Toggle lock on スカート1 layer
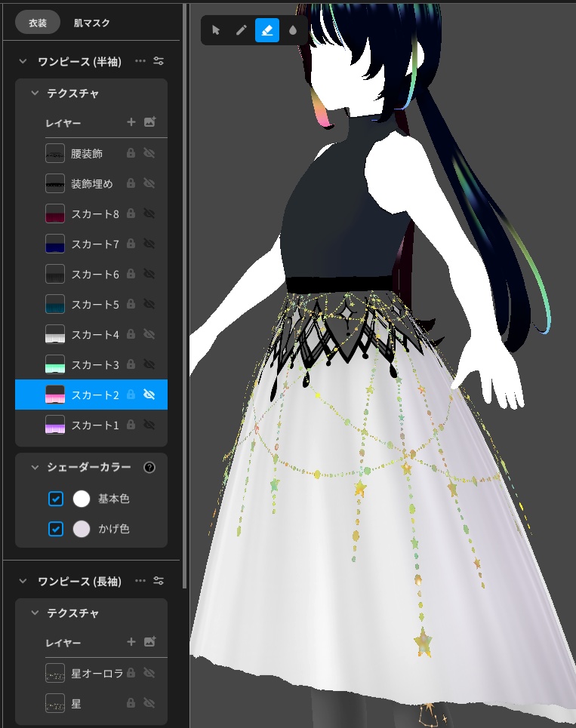 click(x=131, y=425)
